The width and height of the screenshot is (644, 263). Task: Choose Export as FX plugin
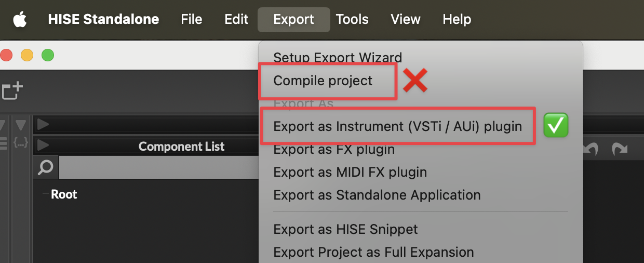coord(334,149)
